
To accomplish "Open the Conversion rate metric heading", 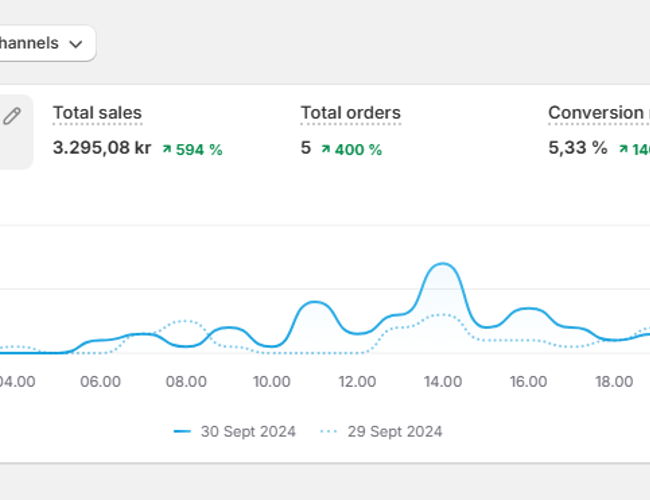I will [596, 113].
